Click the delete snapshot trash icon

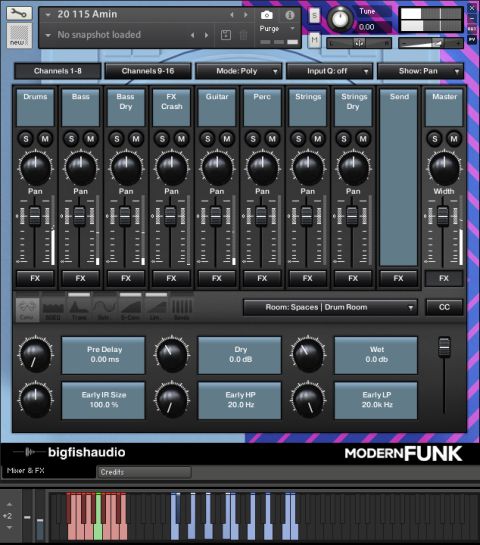244,35
